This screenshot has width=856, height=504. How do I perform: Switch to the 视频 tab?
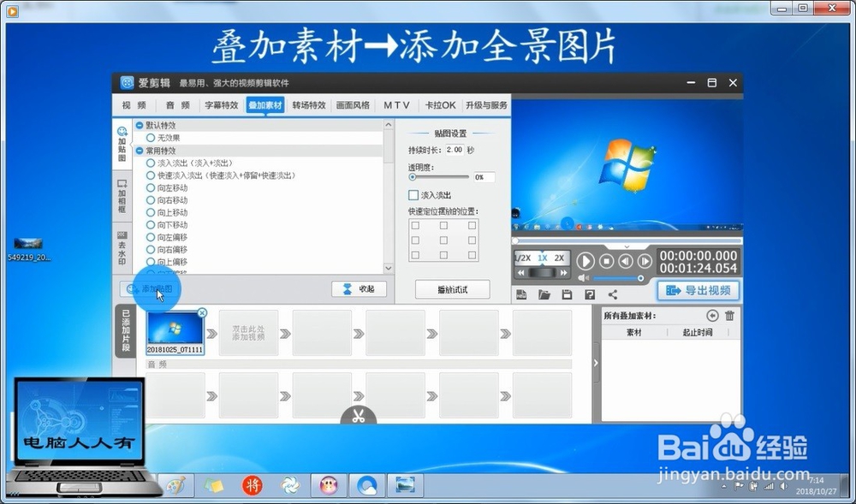134,105
